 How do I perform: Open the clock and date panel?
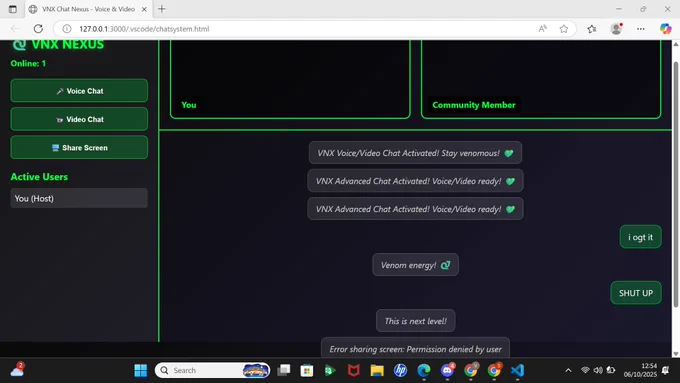(x=640, y=370)
